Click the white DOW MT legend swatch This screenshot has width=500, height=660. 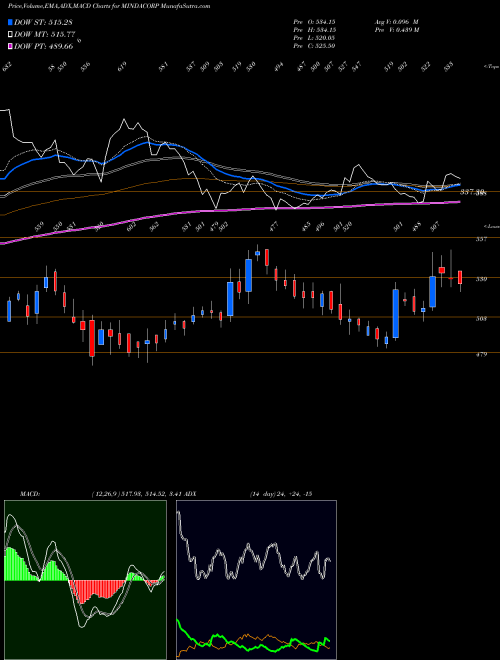(x=11, y=35)
